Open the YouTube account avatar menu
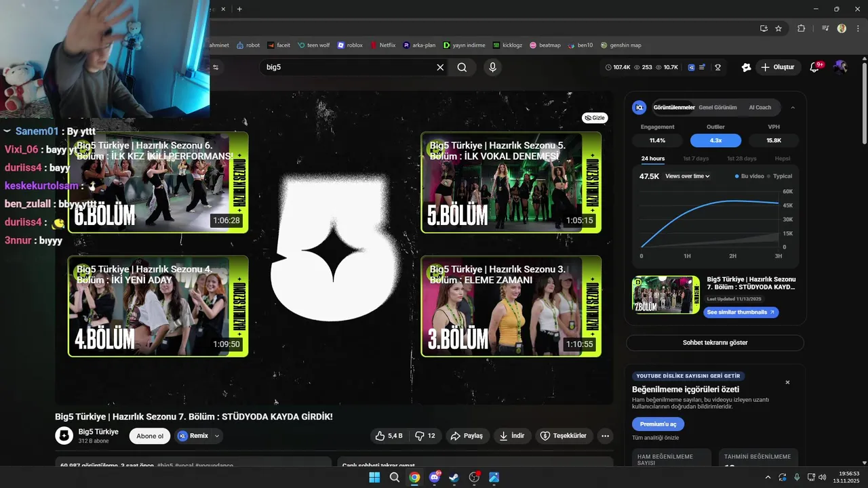 (840, 67)
